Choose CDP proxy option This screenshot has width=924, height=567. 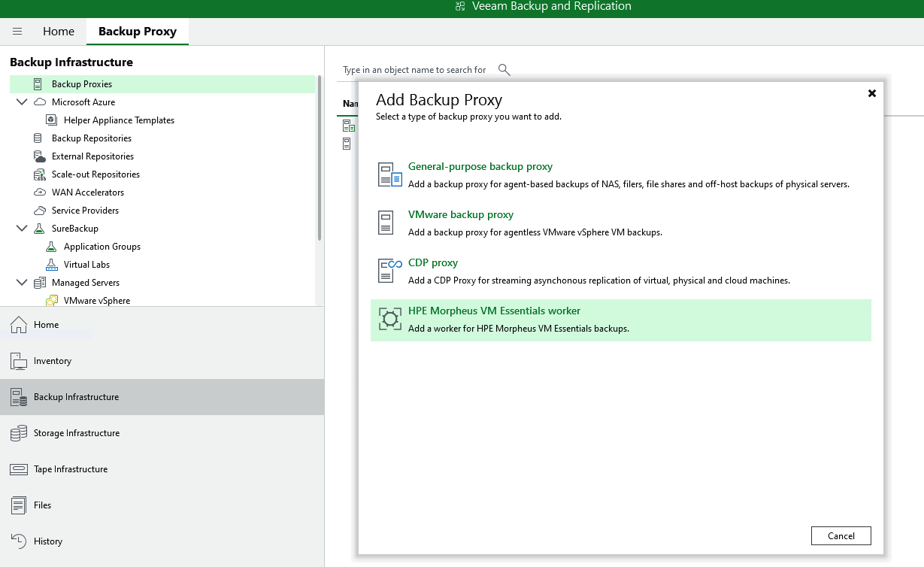coord(621,271)
